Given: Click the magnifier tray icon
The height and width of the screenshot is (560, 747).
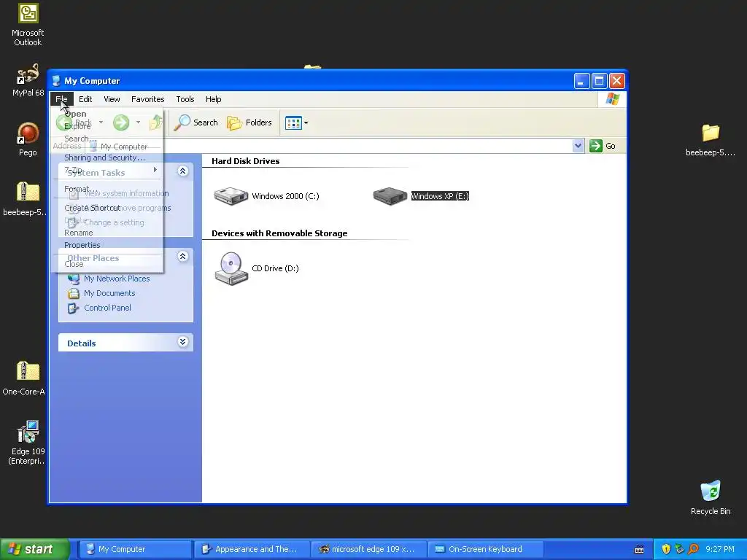Looking at the screenshot, I should pos(693,549).
